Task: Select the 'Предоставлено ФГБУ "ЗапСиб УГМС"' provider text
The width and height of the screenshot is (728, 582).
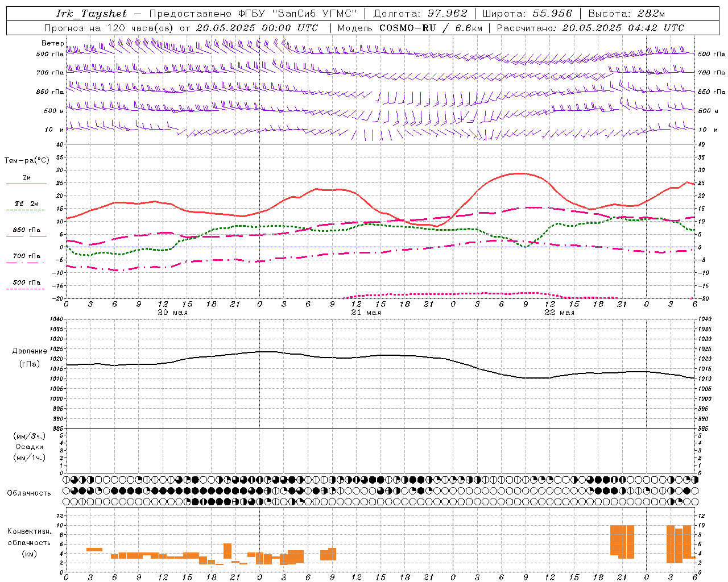Action: (253, 14)
